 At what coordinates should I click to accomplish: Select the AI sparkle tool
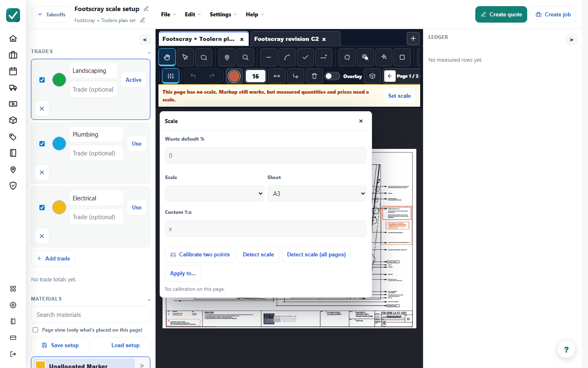384,57
